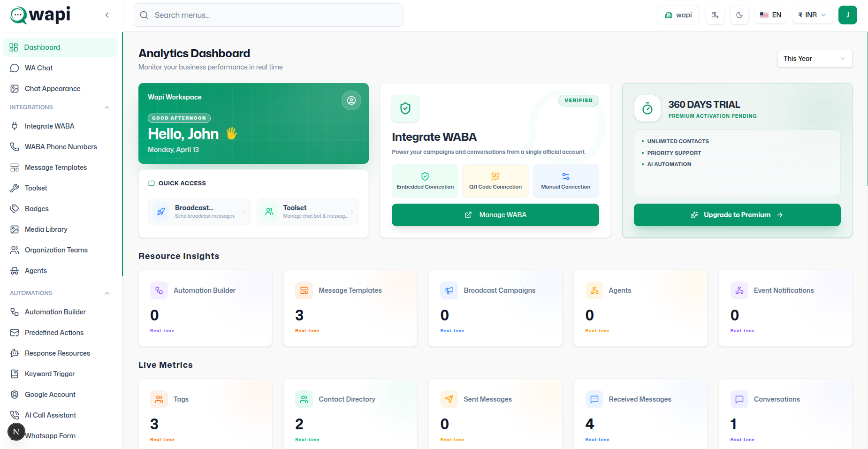
Task: Collapse the Integrations sidebar section
Action: pos(107,107)
